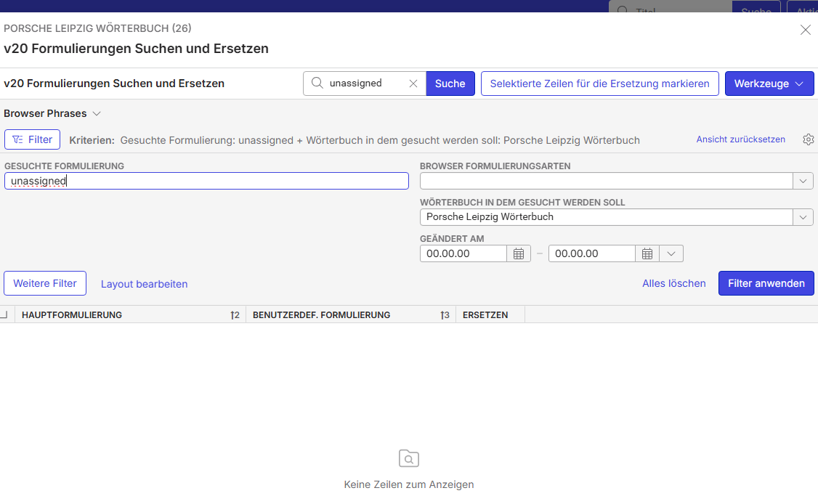
Task: Click Porsche Leipzig Wörterbuch (26) breadcrumb
Action: click(x=97, y=28)
